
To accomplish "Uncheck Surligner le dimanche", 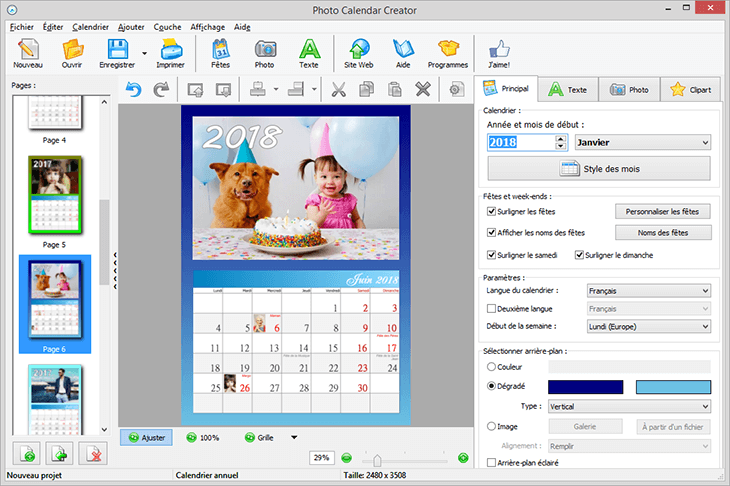I will (579, 255).
